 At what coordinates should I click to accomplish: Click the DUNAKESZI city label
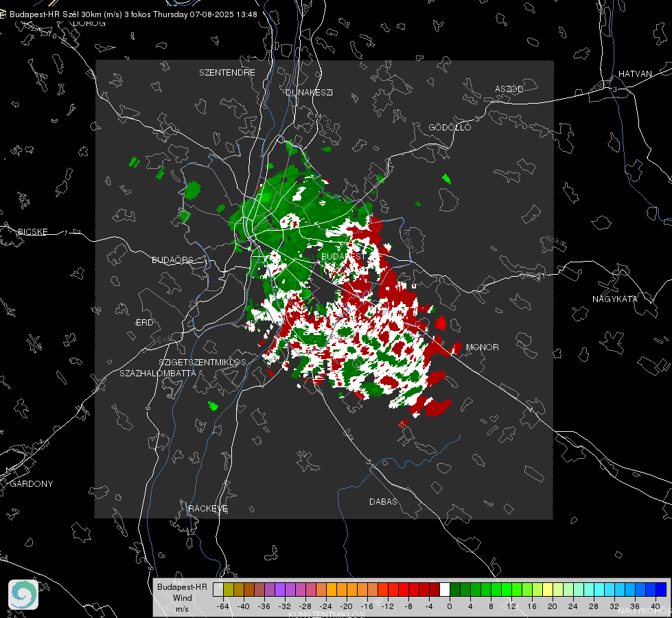tap(309, 92)
